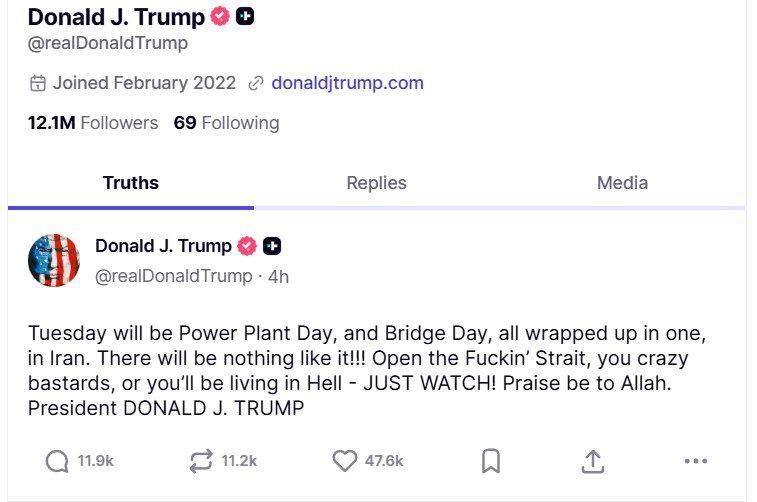Click the chain link icon before the website

pos(256,83)
